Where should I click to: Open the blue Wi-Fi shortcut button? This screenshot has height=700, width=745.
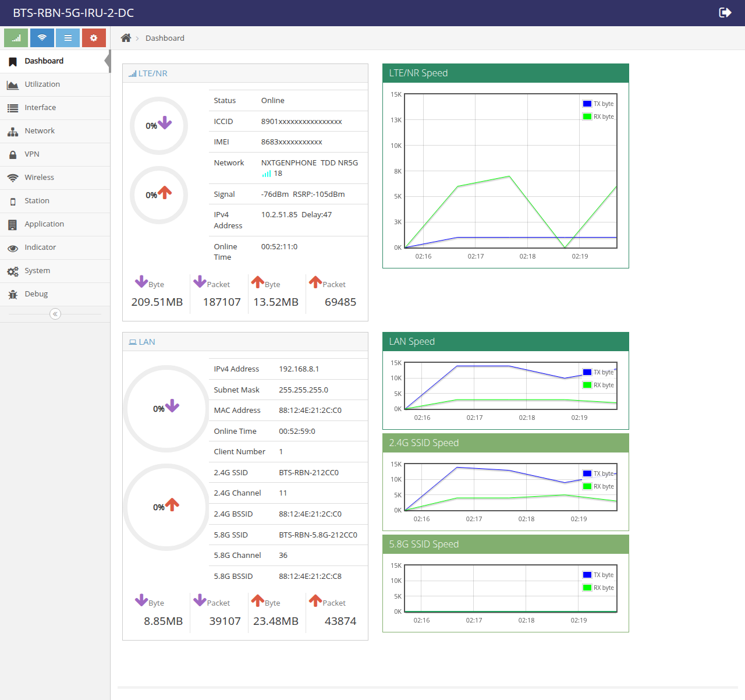pyautogui.click(x=42, y=38)
